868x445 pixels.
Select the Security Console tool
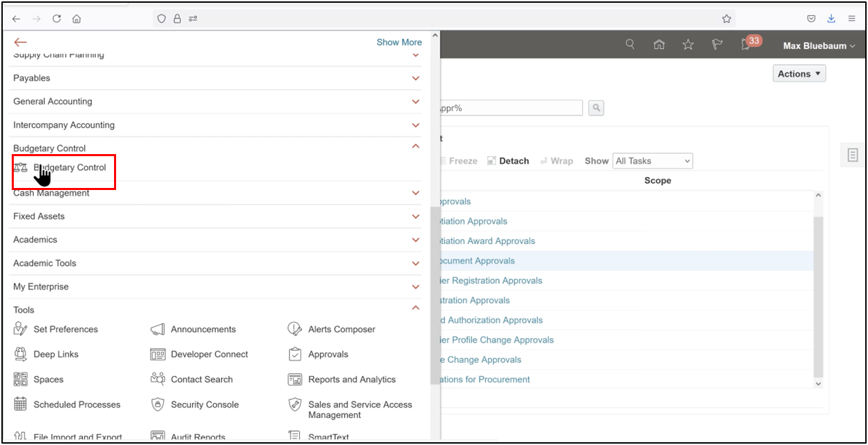point(205,404)
